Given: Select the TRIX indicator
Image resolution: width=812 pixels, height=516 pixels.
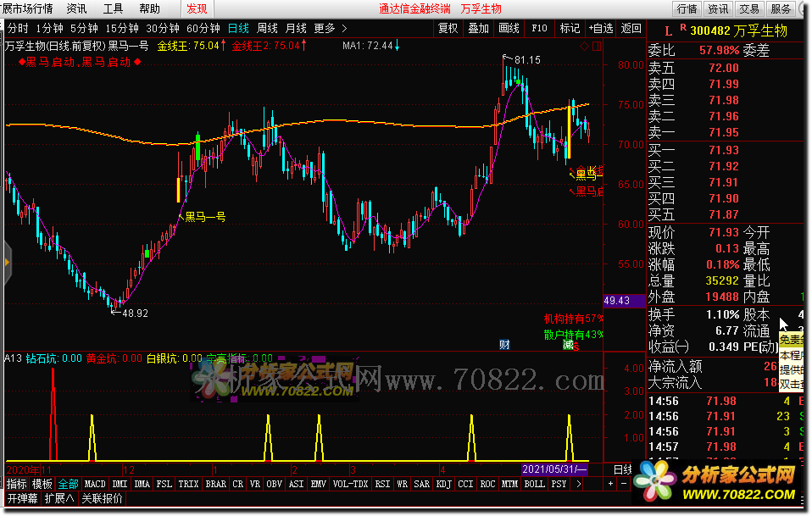Looking at the screenshot, I should 188,484.
